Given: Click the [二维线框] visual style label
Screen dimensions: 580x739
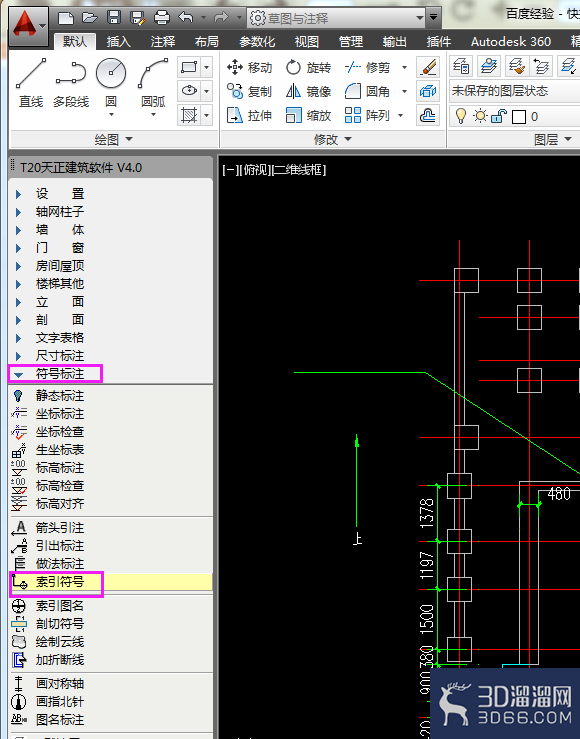Looking at the screenshot, I should coord(299,170).
